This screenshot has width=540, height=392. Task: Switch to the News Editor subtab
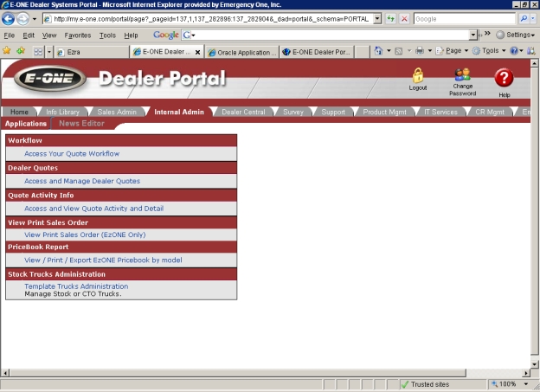click(x=81, y=124)
